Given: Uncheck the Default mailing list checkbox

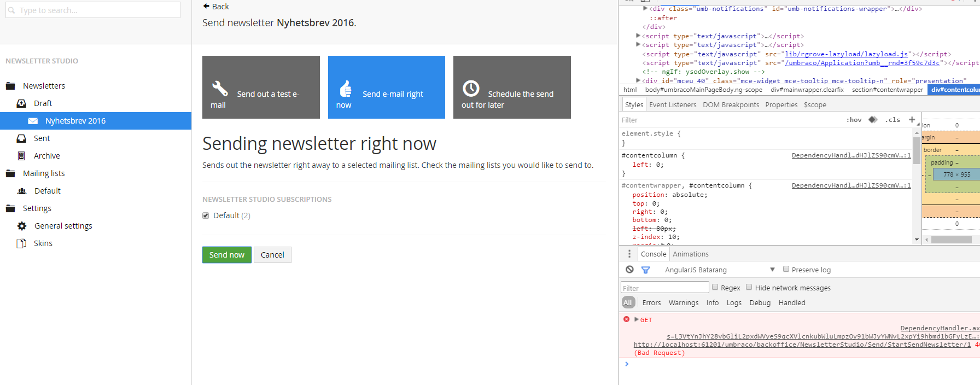Looking at the screenshot, I should 206,215.
